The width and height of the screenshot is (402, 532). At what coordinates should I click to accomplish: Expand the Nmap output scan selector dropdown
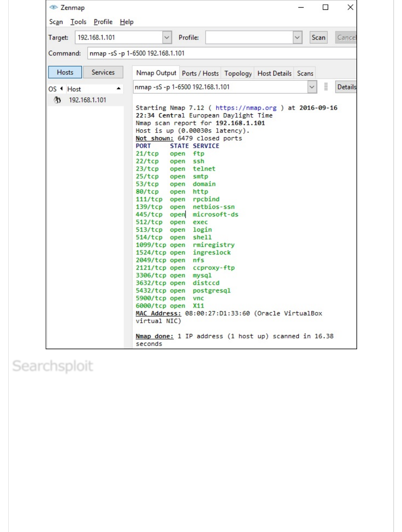click(312, 87)
